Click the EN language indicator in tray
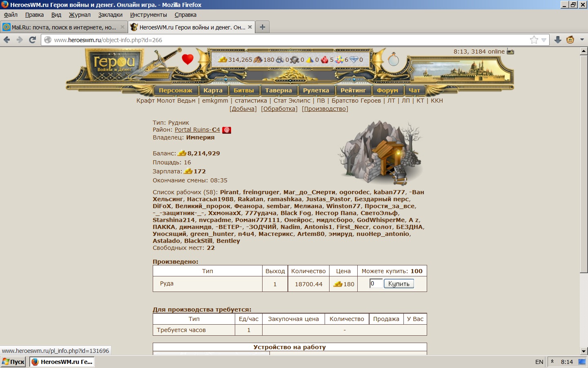588x368 pixels. [x=539, y=362]
